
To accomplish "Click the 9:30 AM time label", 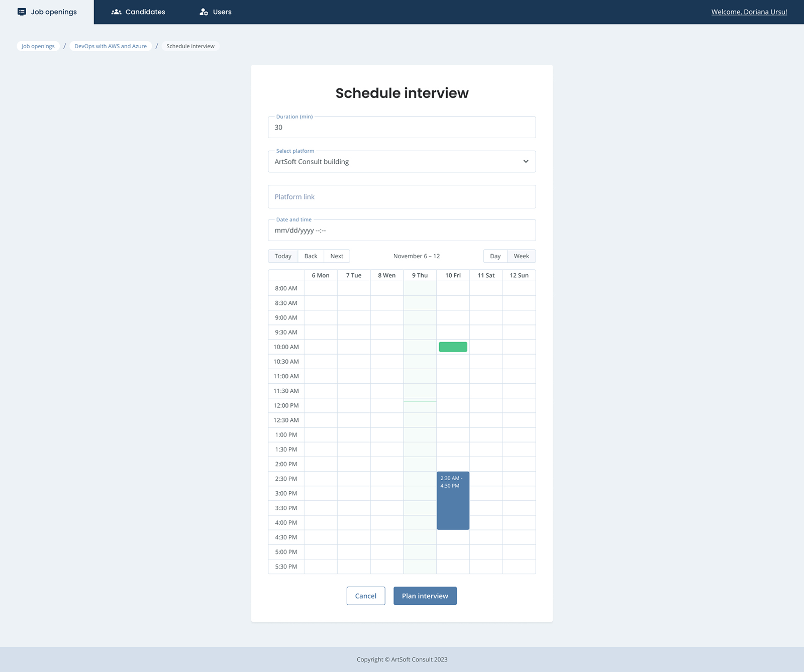I will coord(286,332).
